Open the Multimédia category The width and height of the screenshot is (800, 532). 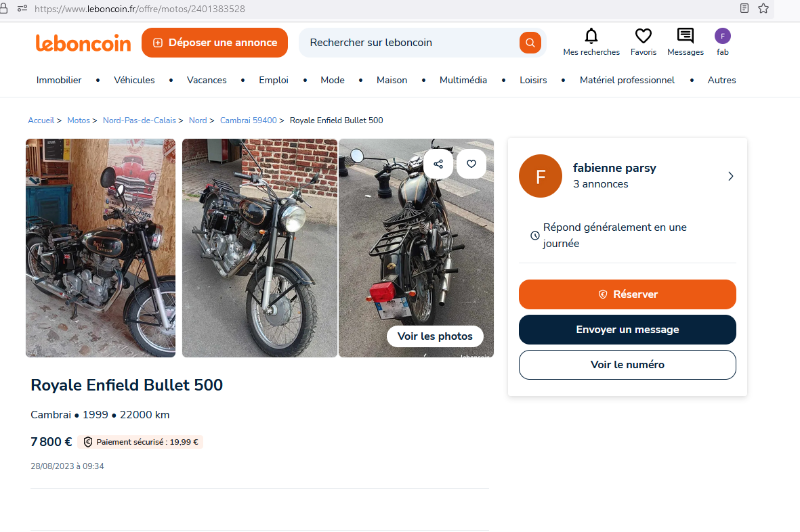[x=463, y=80]
